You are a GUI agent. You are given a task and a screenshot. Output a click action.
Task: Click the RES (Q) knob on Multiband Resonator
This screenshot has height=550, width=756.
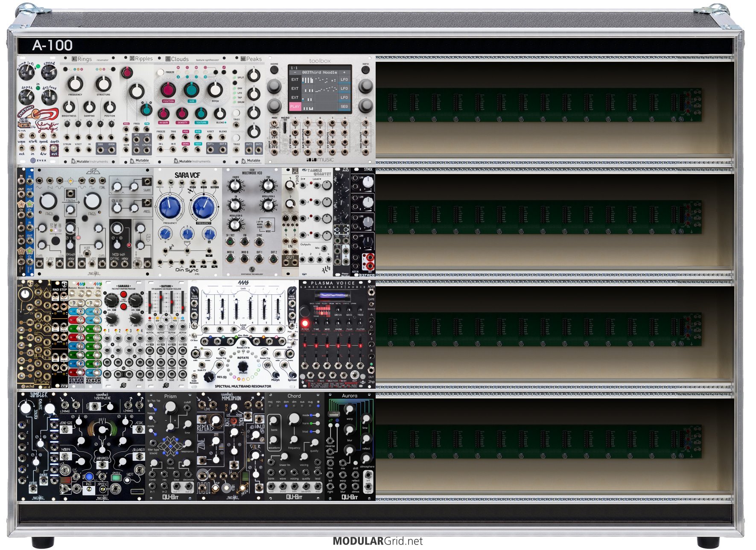point(209,376)
